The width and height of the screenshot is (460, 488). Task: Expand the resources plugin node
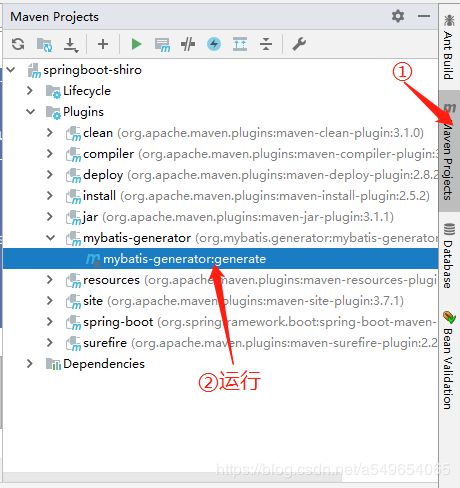point(50,280)
